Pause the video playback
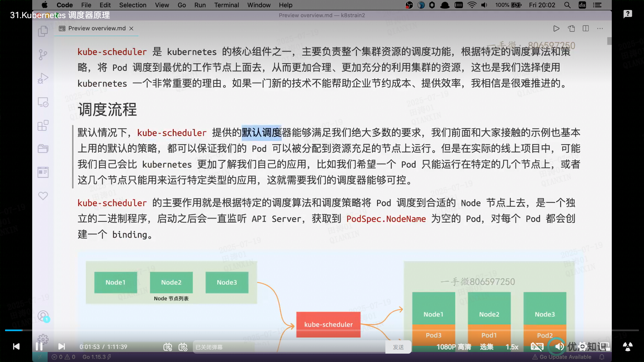This screenshot has width=644, height=362. click(x=39, y=347)
